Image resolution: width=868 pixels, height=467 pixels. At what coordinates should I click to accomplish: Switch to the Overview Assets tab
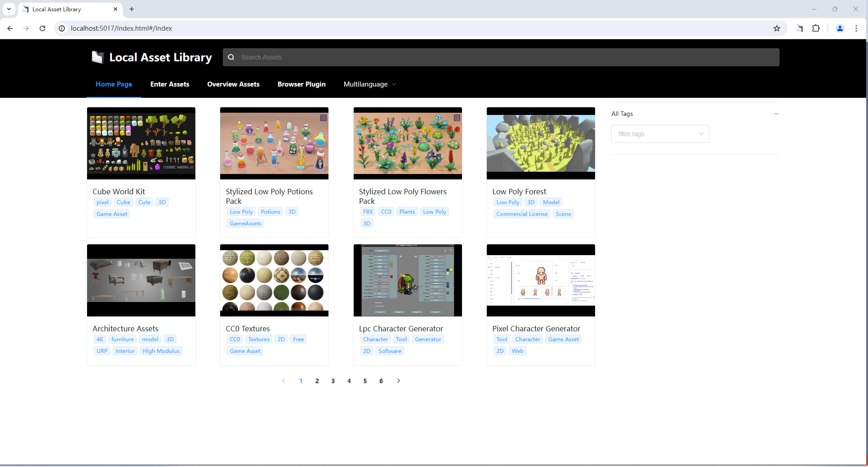[233, 84]
